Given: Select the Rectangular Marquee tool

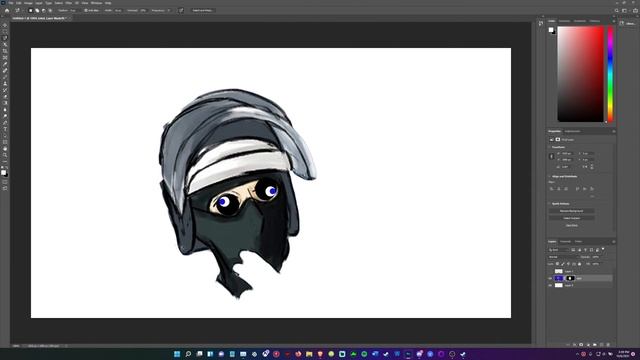Looking at the screenshot, I should 5,31.
